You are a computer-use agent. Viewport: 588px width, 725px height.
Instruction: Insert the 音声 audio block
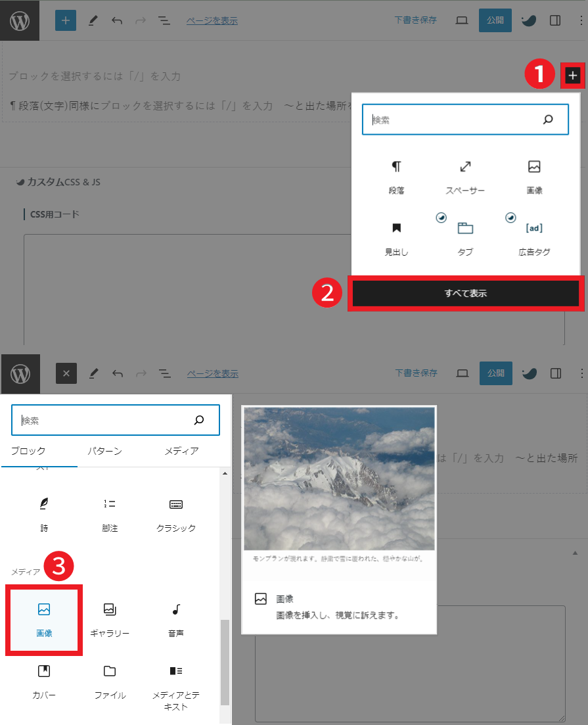click(175, 620)
